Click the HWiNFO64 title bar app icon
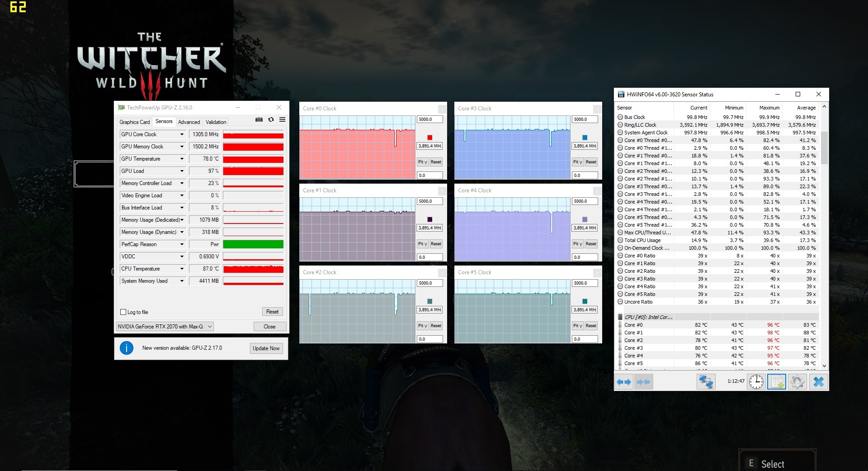The image size is (868, 471). point(621,94)
